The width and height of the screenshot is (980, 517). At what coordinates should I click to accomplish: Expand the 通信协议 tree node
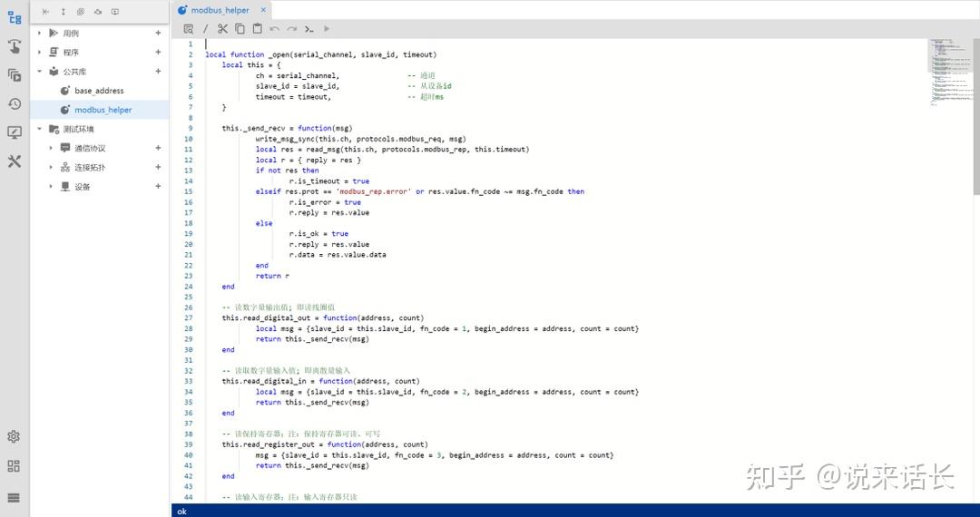[x=51, y=148]
